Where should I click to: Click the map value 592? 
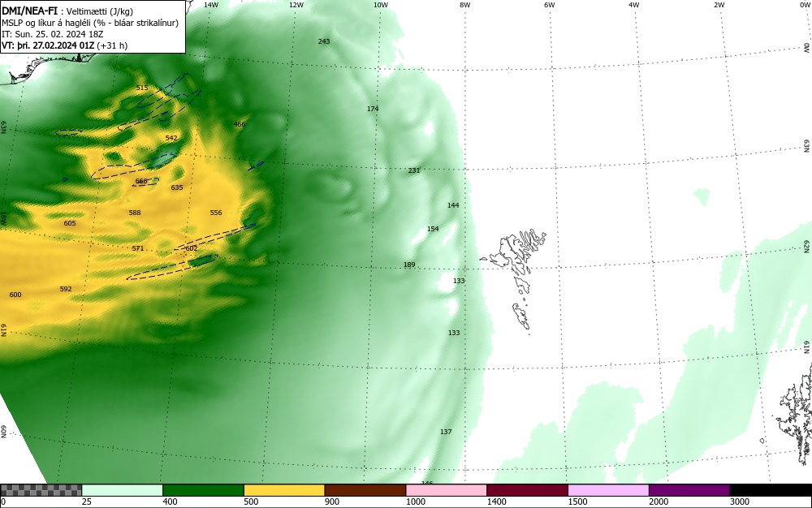pyautogui.click(x=66, y=289)
